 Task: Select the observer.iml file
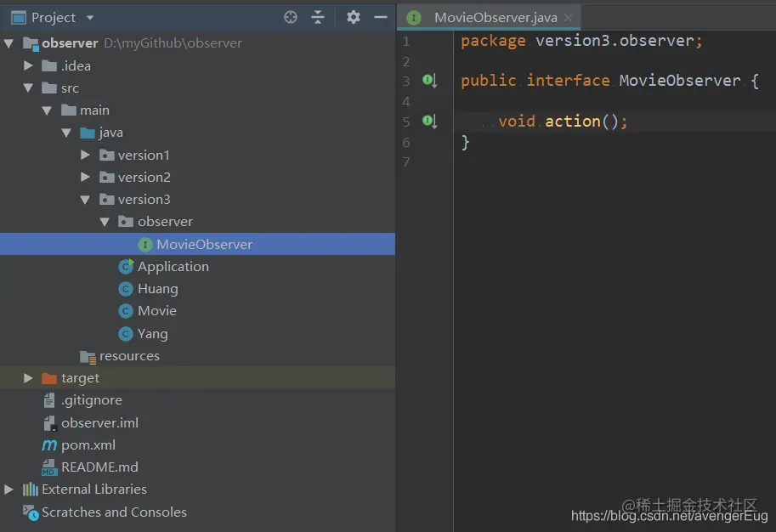coord(99,422)
